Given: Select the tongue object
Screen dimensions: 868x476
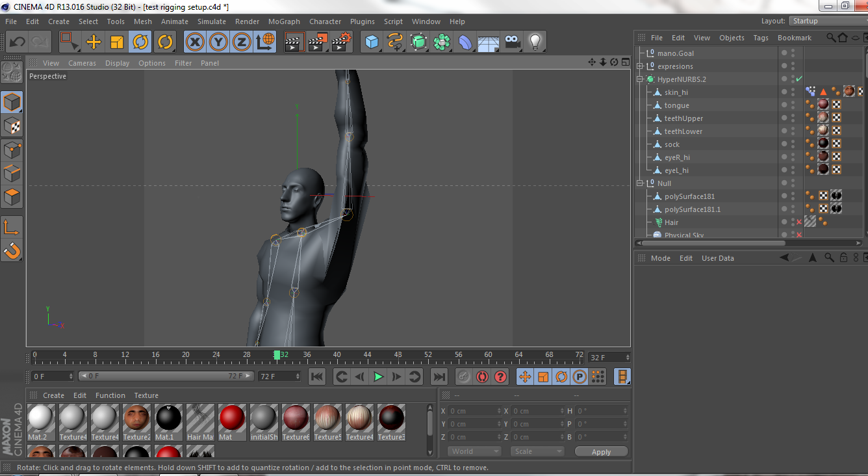Looking at the screenshot, I should (x=676, y=105).
